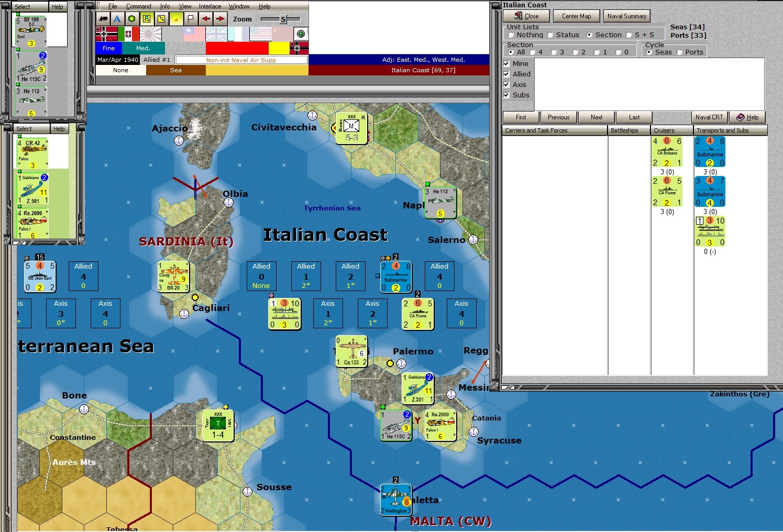Select the 5-3 Rome army unit on the map

[x=351, y=128]
